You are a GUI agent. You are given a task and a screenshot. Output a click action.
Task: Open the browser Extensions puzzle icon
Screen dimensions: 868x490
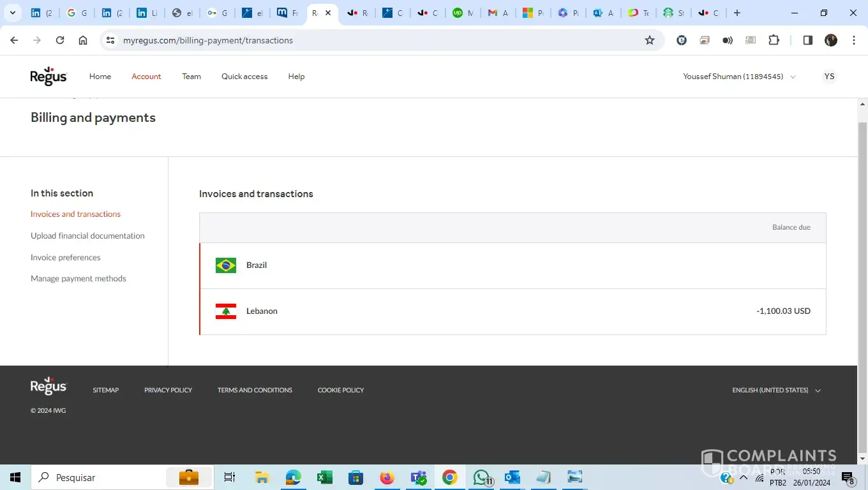[774, 40]
